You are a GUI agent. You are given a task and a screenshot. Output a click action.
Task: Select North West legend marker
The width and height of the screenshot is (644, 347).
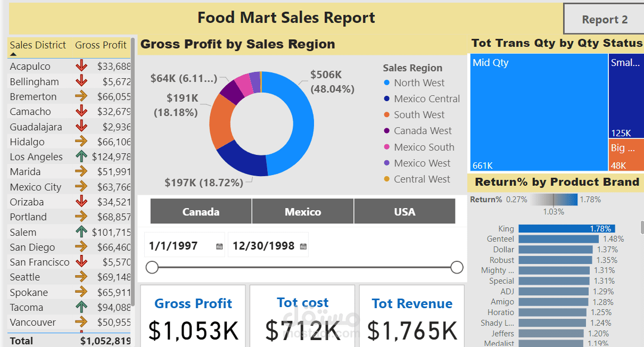point(387,82)
